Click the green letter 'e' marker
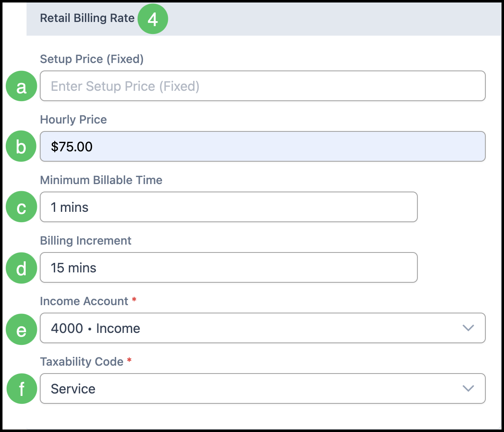Viewport: 504px width, 432px height. pos(22,329)
